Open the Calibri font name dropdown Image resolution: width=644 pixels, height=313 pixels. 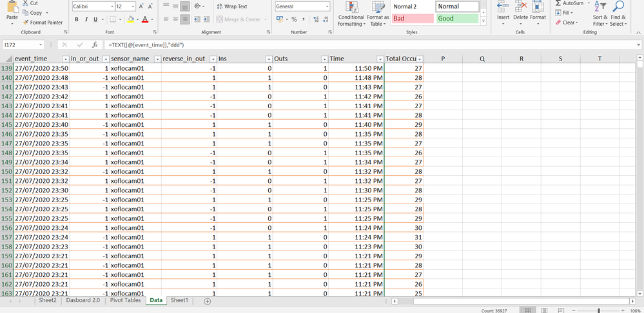(112, 6)
